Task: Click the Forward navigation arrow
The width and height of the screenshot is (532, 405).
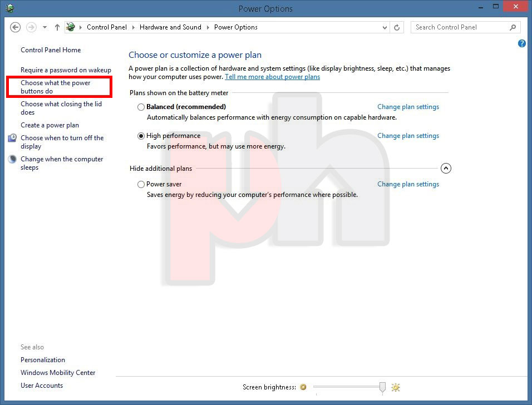Action: (31, 27)
